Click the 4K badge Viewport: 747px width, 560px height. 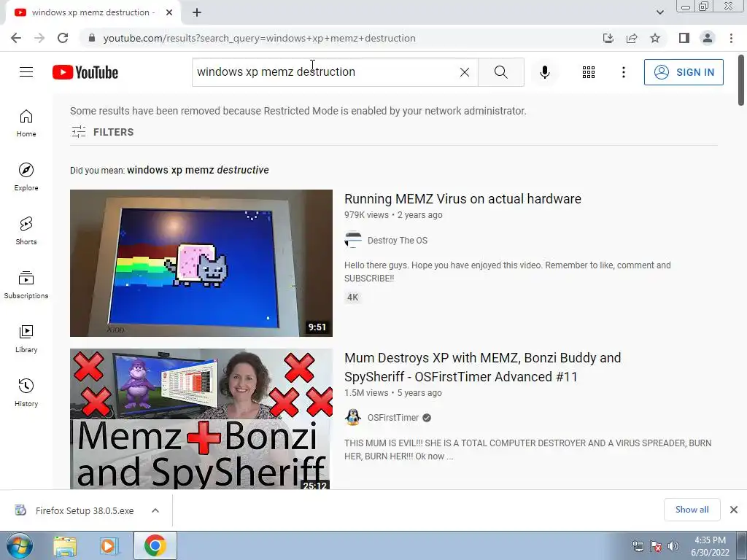[352, 297]
